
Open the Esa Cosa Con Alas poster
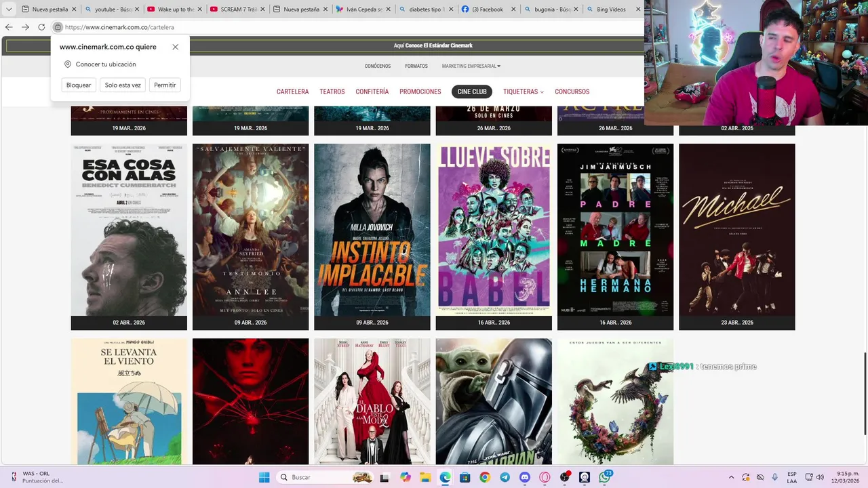(129, 230)
